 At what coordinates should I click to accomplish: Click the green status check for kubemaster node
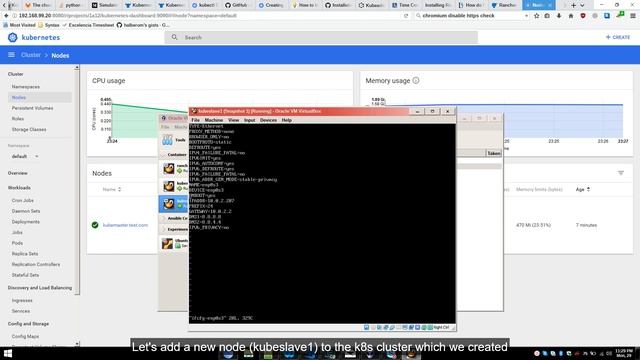click(x=95, y=225)
